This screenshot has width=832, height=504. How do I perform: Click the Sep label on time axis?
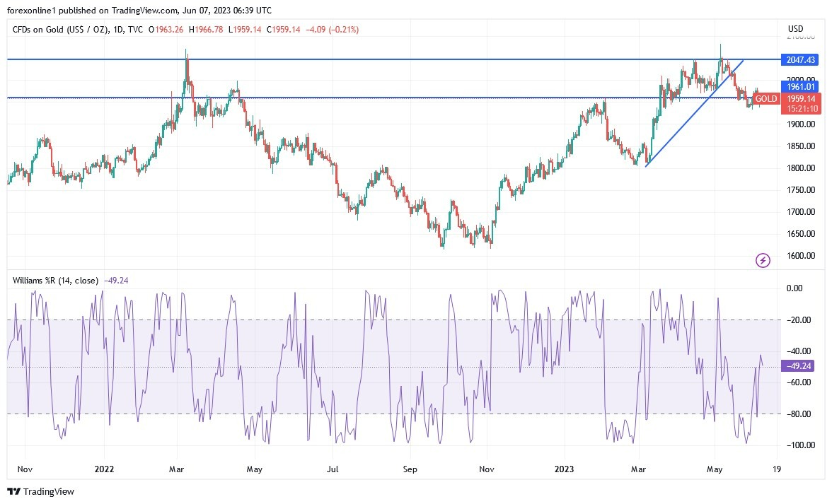[410, 469]
